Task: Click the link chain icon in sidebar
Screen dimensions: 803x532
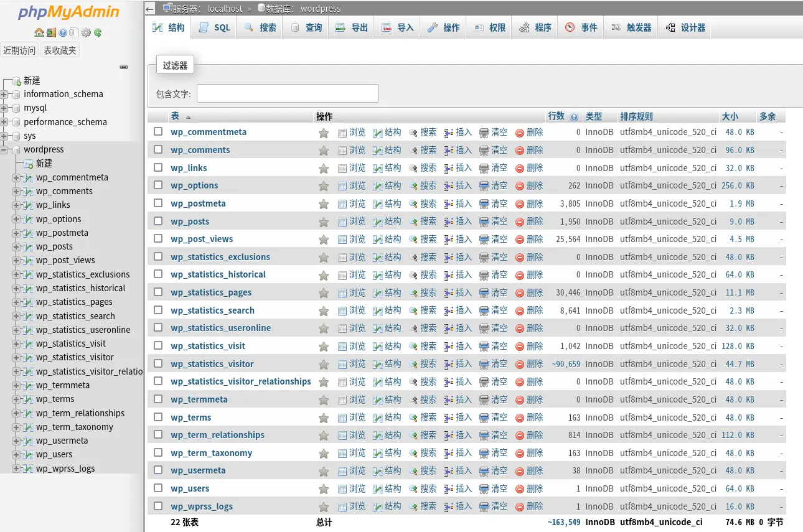Action: [124, 67]
